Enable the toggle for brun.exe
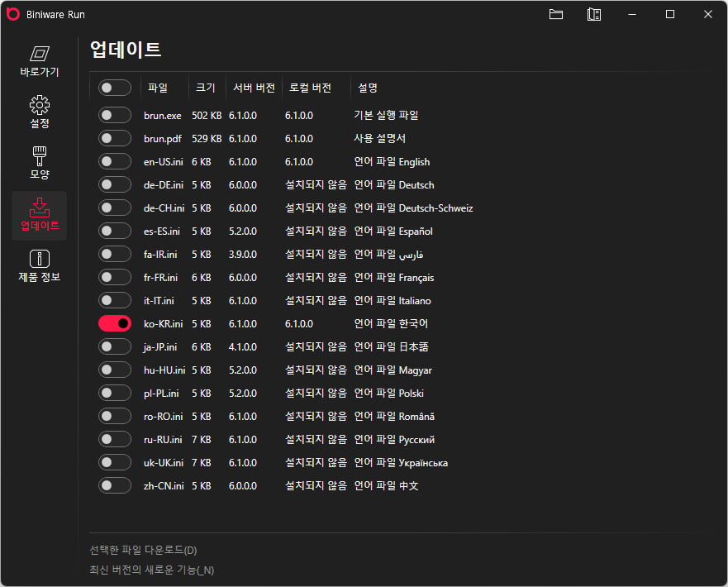This screenshot has height=587, width=728. click(115, 115)
